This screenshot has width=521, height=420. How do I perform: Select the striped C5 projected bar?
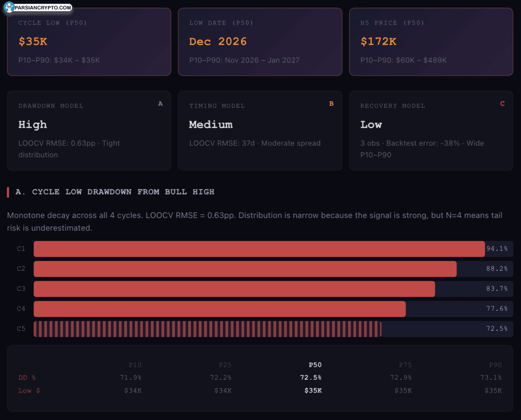click(207, 329)
